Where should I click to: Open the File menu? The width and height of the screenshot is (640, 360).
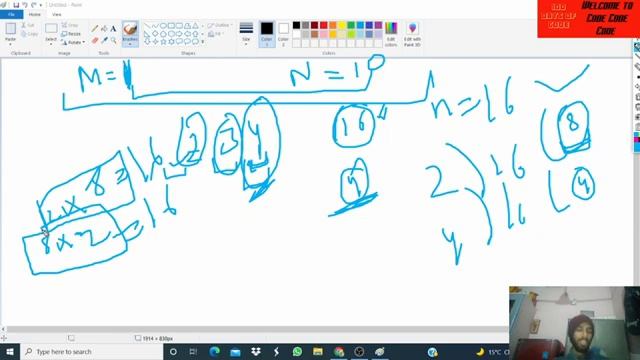pos(11,14)
